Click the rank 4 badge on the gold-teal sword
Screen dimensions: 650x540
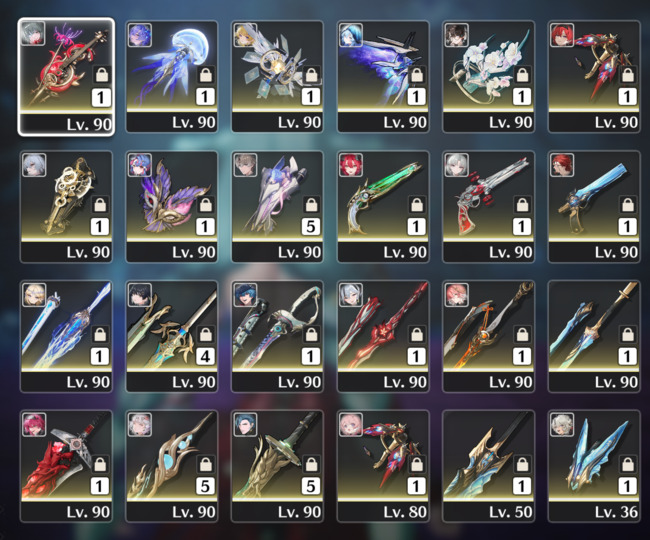[x=206, y=356]
